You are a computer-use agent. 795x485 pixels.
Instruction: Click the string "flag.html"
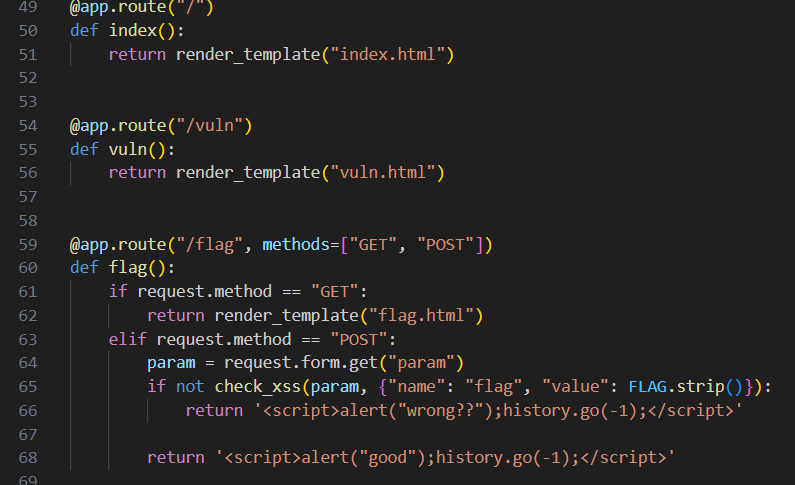click(x=421, y=315)
